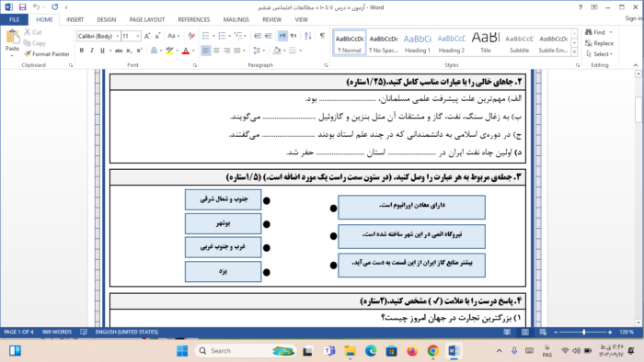Switch to the REVIEW tab
Viewport: 644px width, 362px height.
pyautogui.click(x=272, y=19)
